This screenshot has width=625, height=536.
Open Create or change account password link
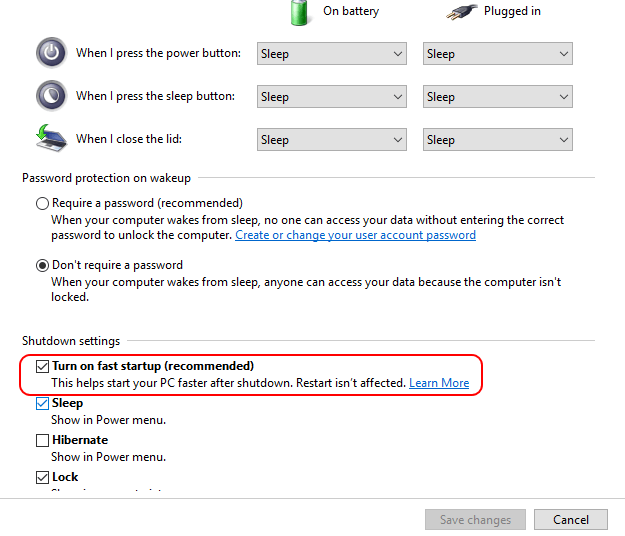(x=355, y=235)
